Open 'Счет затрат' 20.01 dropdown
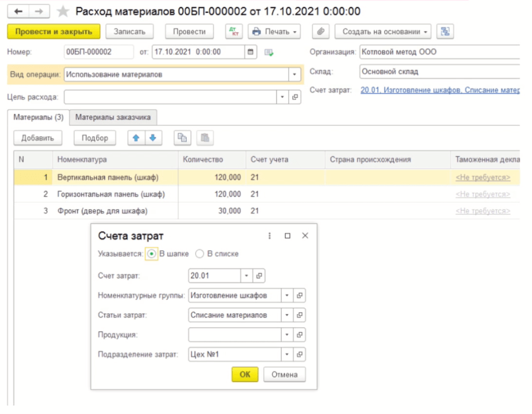 click(x=246, y=276)
